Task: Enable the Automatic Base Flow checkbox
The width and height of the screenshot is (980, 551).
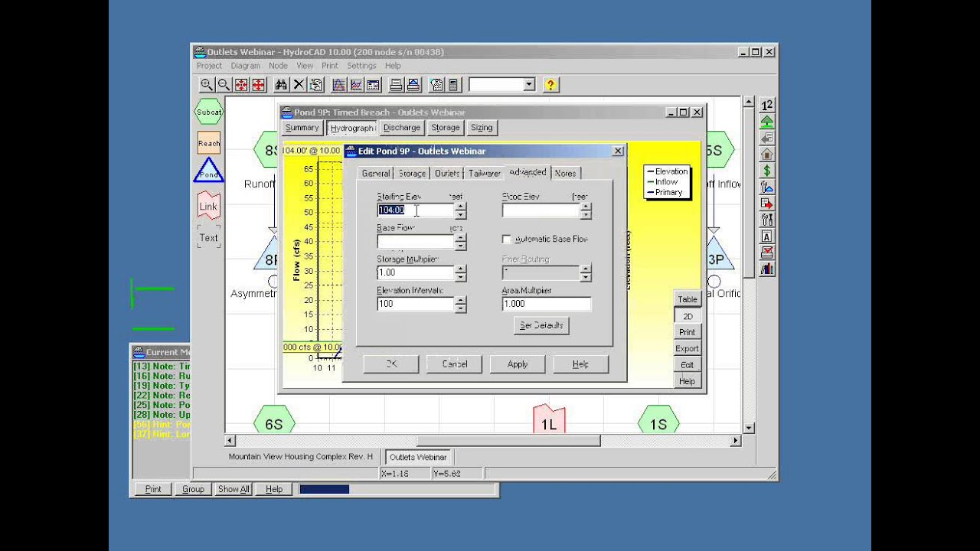Action: [x=507, y=240]
